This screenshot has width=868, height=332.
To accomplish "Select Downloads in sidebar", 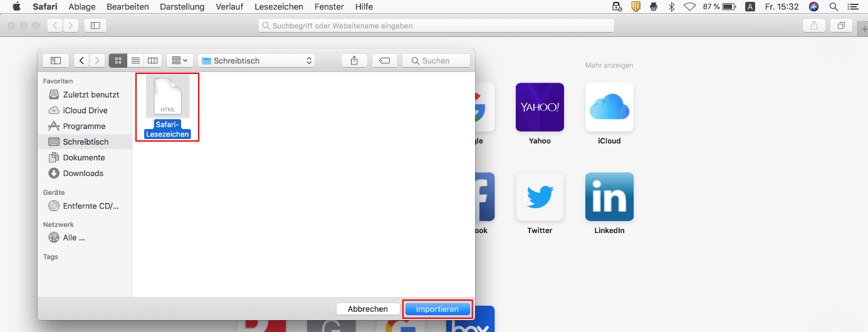I will [85, 173].
